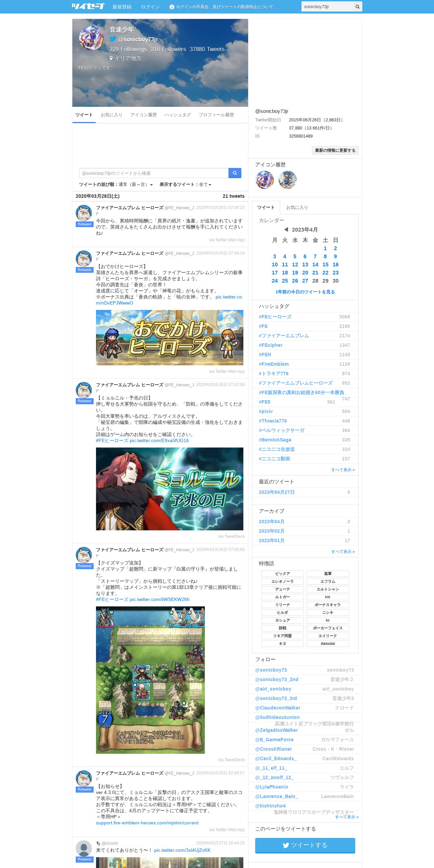
Task: Select ツイート tab in the calendar sidebar panel
Action: 266,207
